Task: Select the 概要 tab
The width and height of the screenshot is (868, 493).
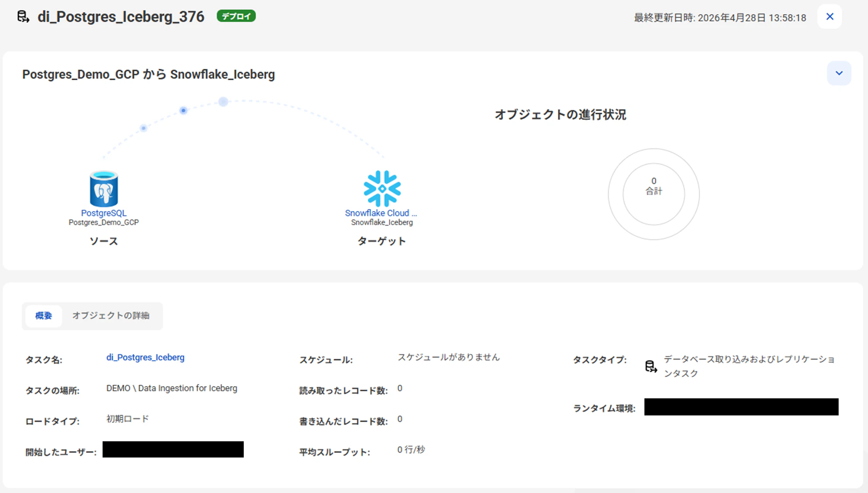Action: point(43,316)
